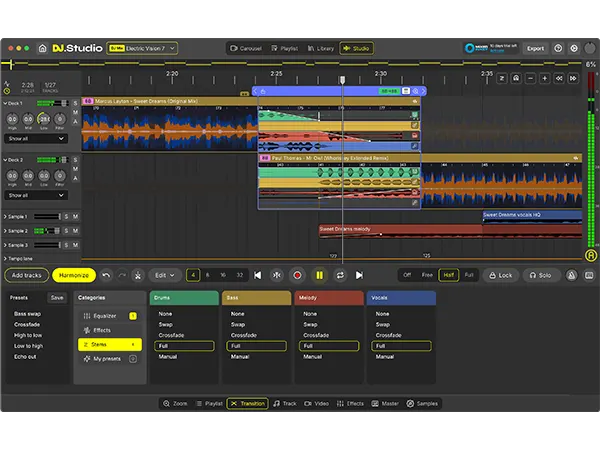Expand the Sample 1 track
Screen dimensions: 600x450
[5, 217]
